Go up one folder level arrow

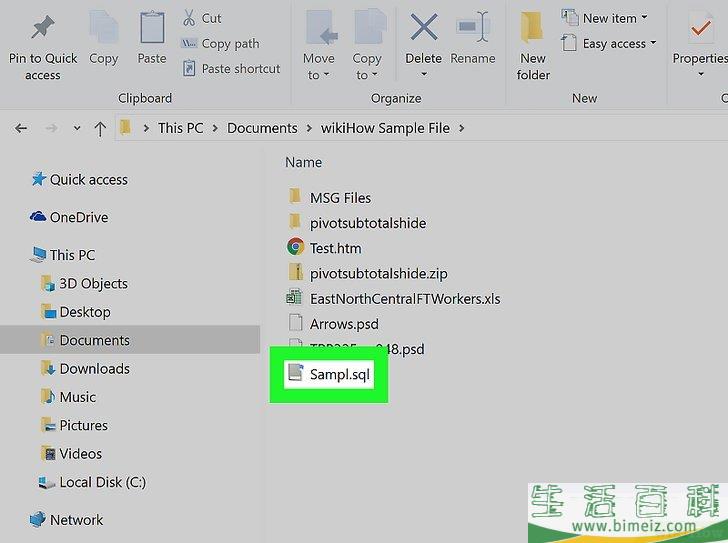point(100,128)
